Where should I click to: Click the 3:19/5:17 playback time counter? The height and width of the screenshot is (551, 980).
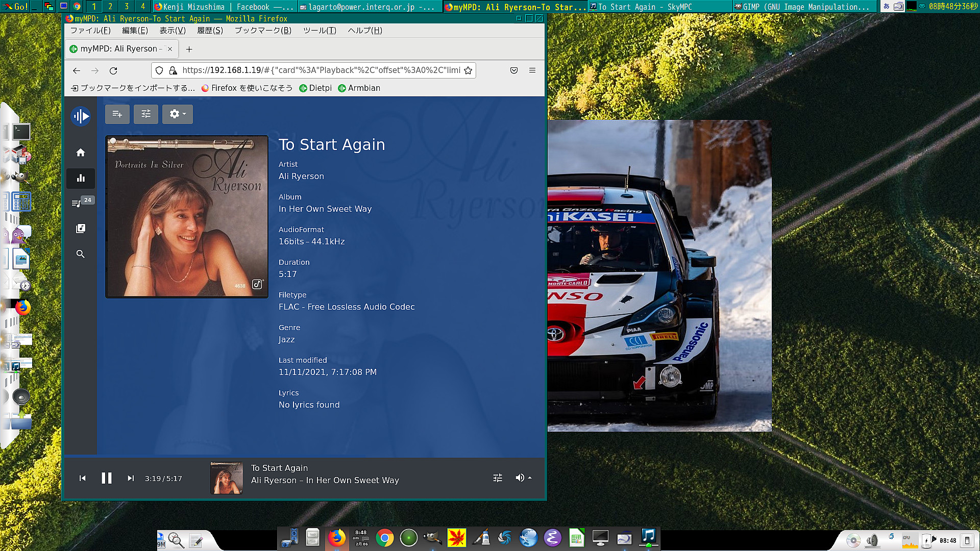point(163,479)
